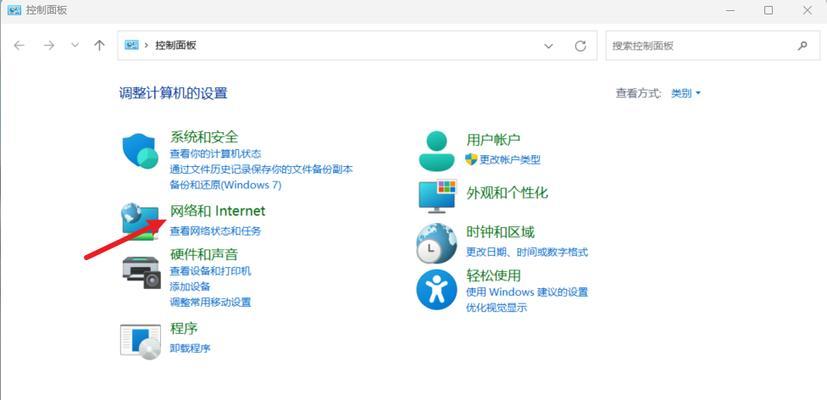
Task: Click 更改帐户类型 link
Action: tap(510, 160)
